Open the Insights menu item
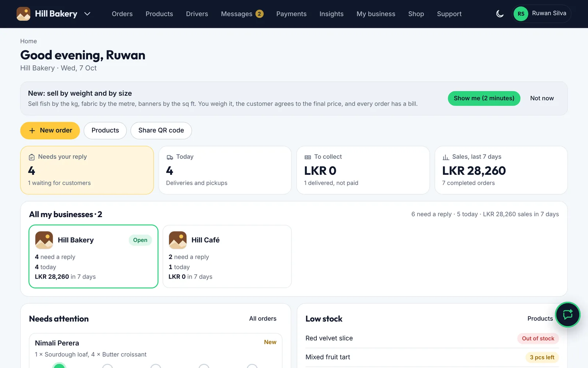The height and width of the screenshot is (368, 588). [331, 14]
